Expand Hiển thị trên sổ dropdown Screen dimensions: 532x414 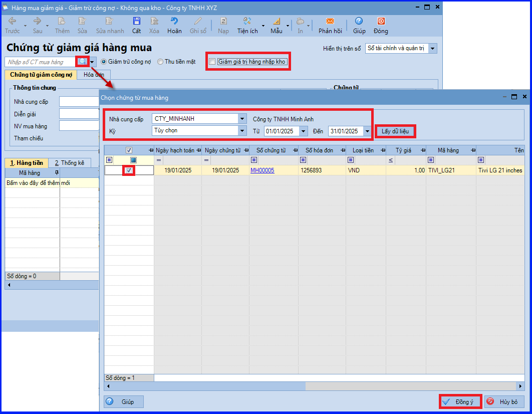pyautogui.click(x=433, y=49)
